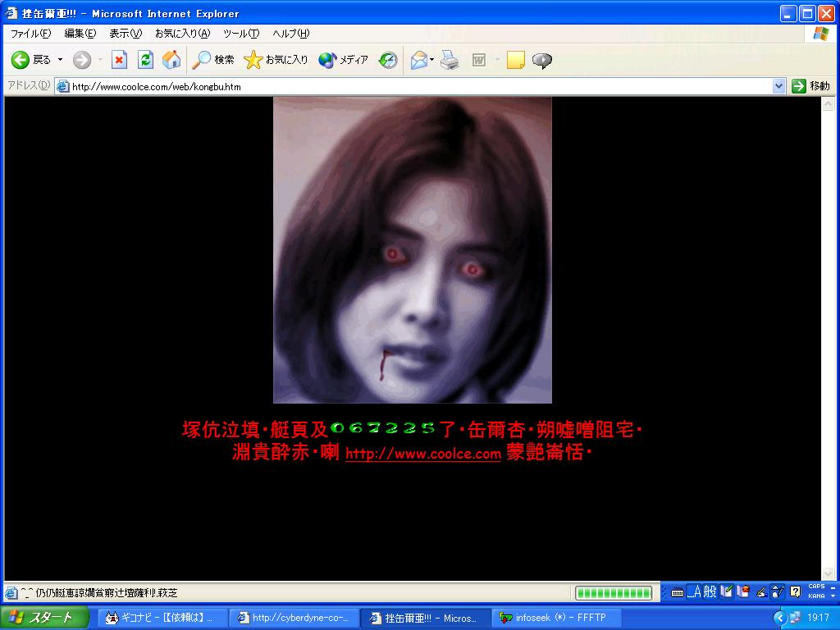The image size is (840, 630).
Task: Open the History clock icon
Action: tap(388, 60)
